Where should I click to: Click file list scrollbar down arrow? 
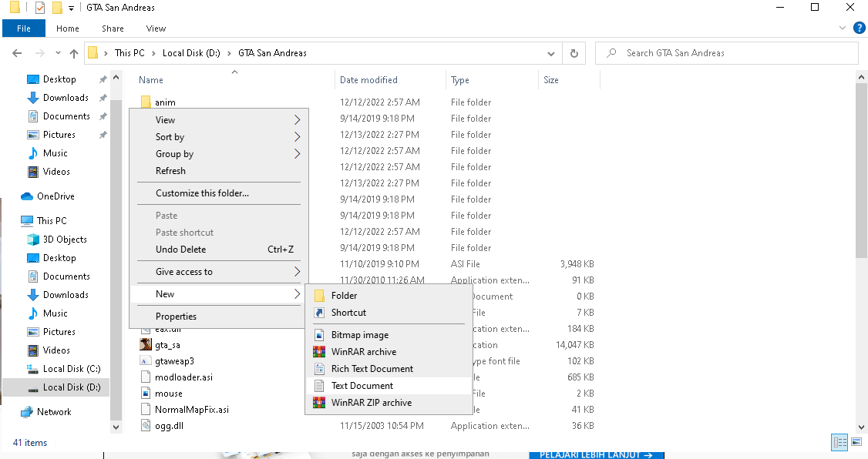pyautogui.click(x=861, y=427)
